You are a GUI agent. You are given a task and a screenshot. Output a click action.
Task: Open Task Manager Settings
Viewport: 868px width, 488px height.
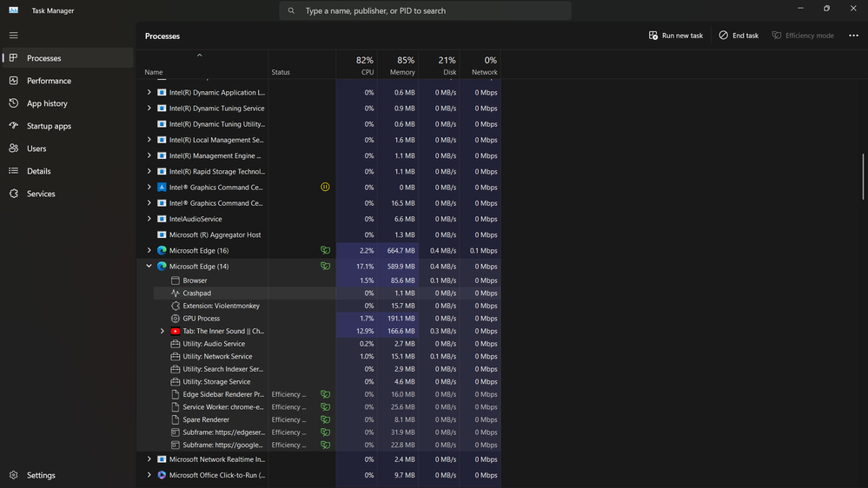68,475
